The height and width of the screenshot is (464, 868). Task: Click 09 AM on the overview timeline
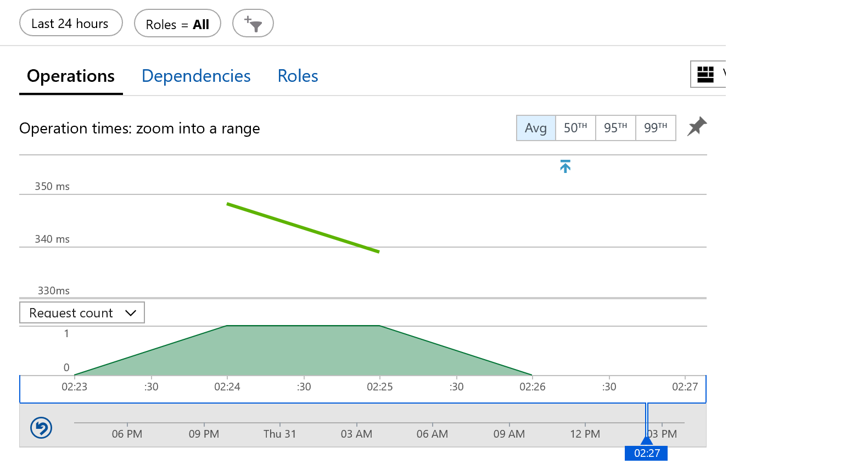(509, 434)
